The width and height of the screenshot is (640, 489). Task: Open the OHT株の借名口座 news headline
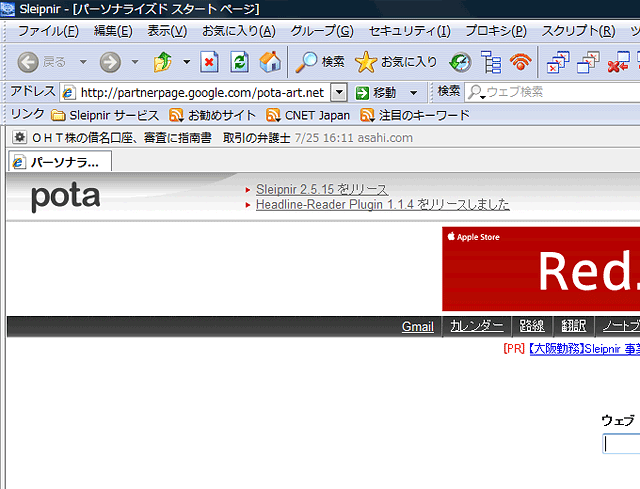point(161,138)
